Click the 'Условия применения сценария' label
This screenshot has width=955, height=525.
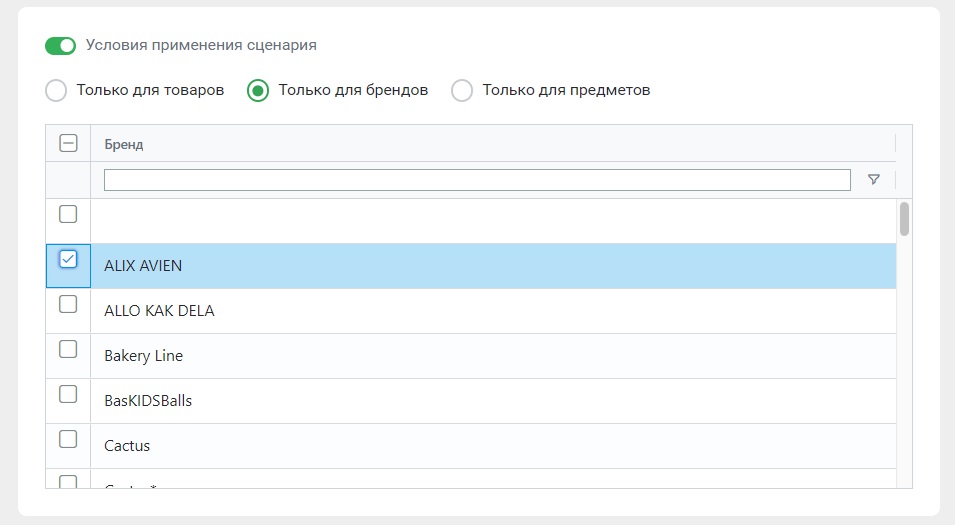pos(201,45)
